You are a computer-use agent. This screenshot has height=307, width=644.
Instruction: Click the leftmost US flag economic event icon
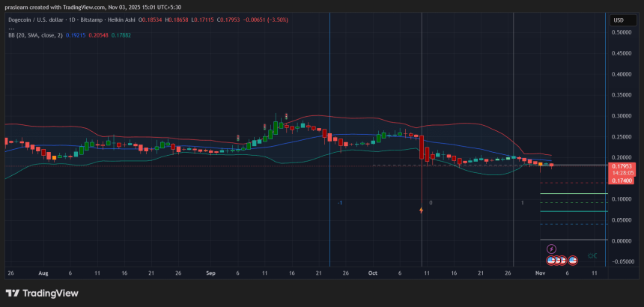[551, 260]
